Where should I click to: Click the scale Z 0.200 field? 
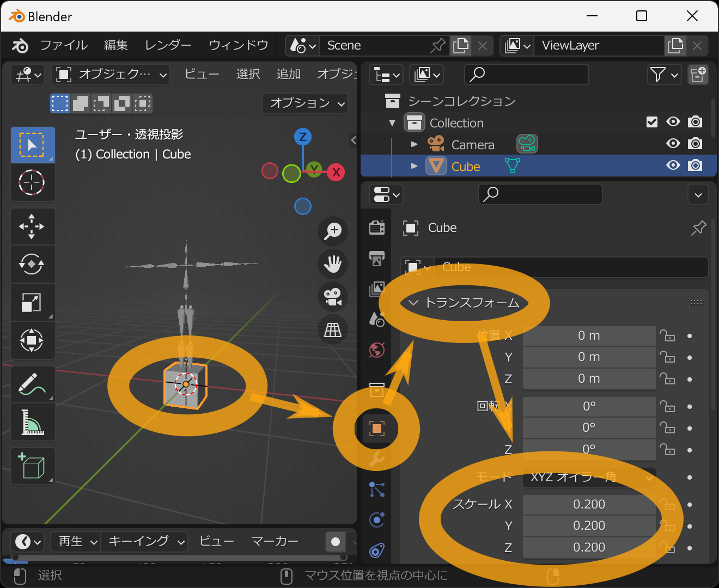[589, 548]
